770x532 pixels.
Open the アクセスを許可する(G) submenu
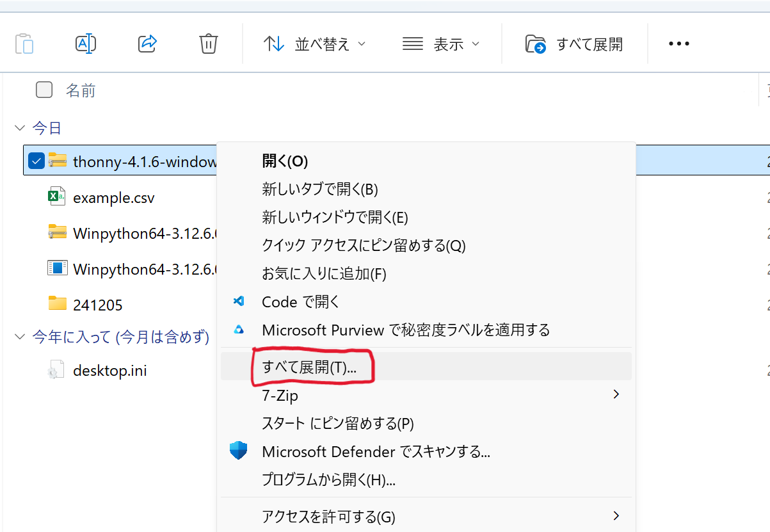[426, 517]
